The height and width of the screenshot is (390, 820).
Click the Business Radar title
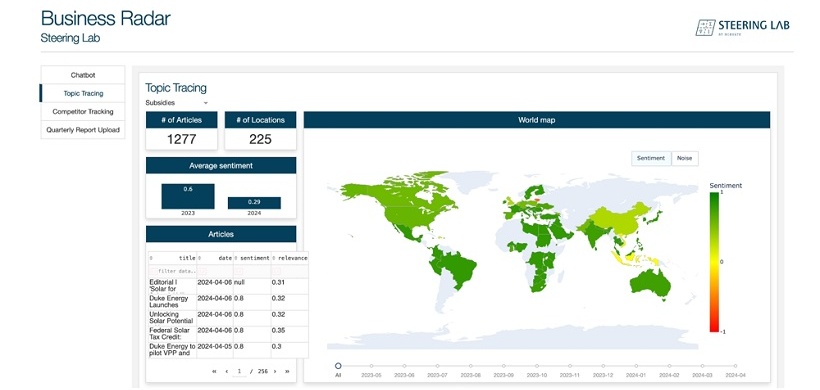106,18
